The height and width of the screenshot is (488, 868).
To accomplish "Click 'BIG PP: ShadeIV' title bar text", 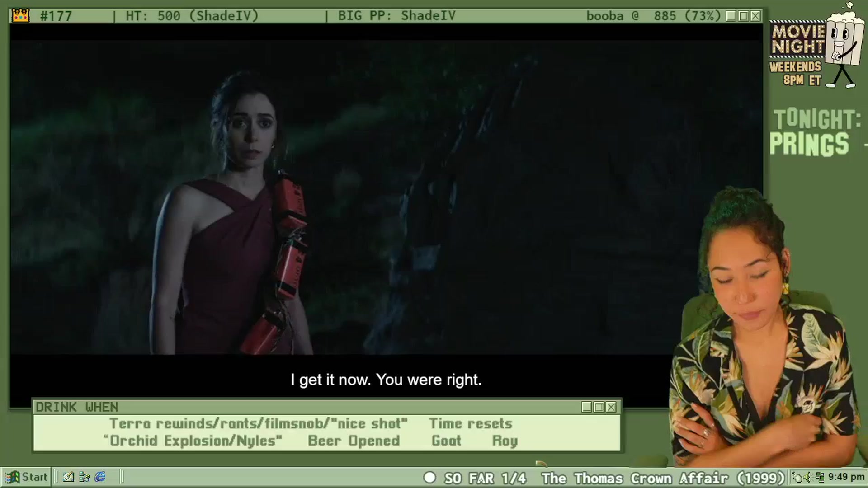I will coord(396,16).
